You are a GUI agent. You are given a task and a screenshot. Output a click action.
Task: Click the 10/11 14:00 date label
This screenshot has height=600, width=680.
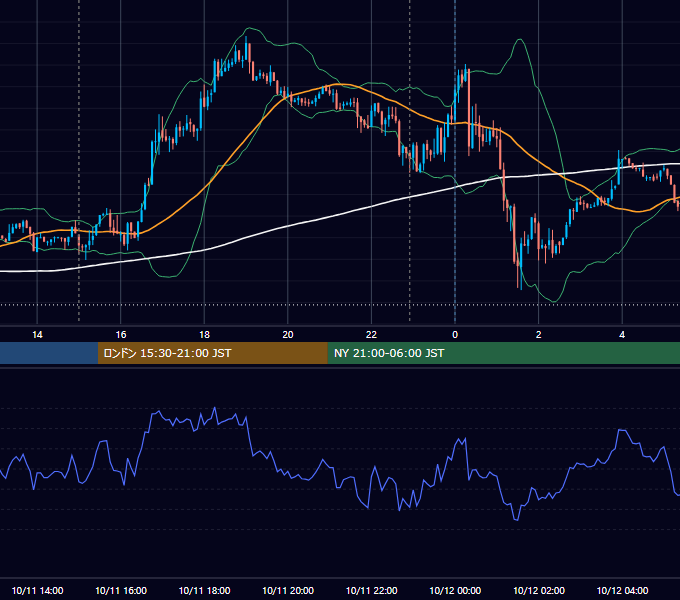pos(37,590)
